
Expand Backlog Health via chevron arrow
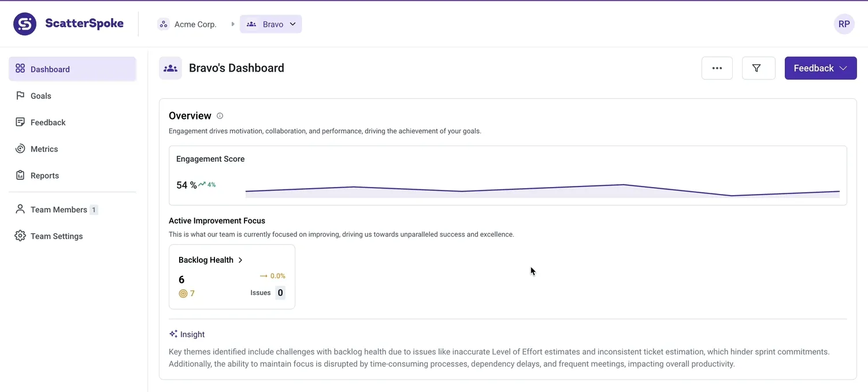tap(240, 260)
